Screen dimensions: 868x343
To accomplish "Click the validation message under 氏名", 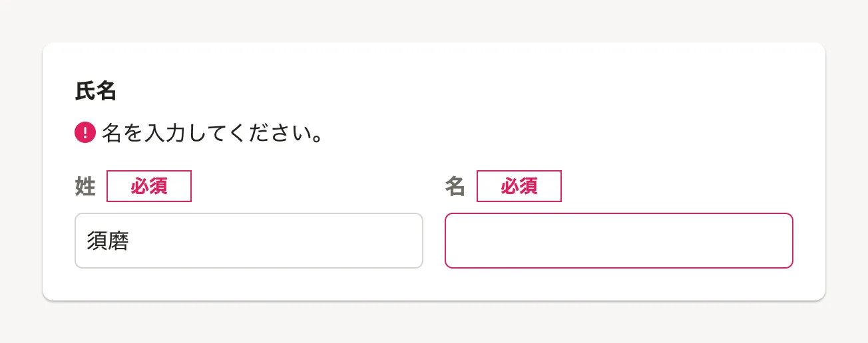I will tap(212, 134).
